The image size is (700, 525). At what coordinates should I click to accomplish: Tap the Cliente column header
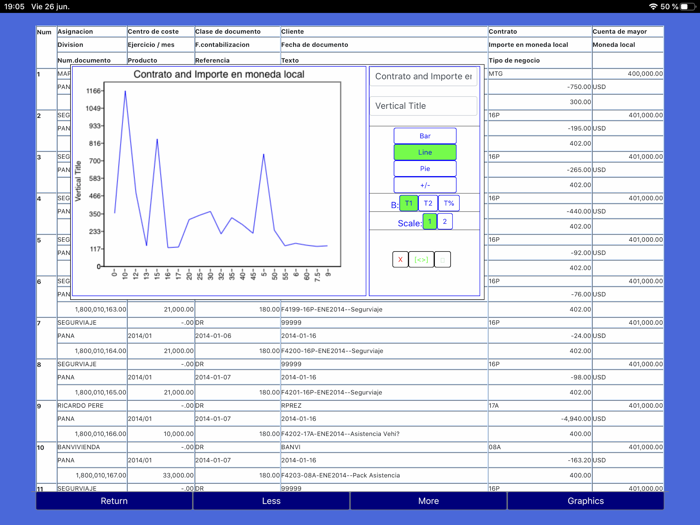coord(384,32)
